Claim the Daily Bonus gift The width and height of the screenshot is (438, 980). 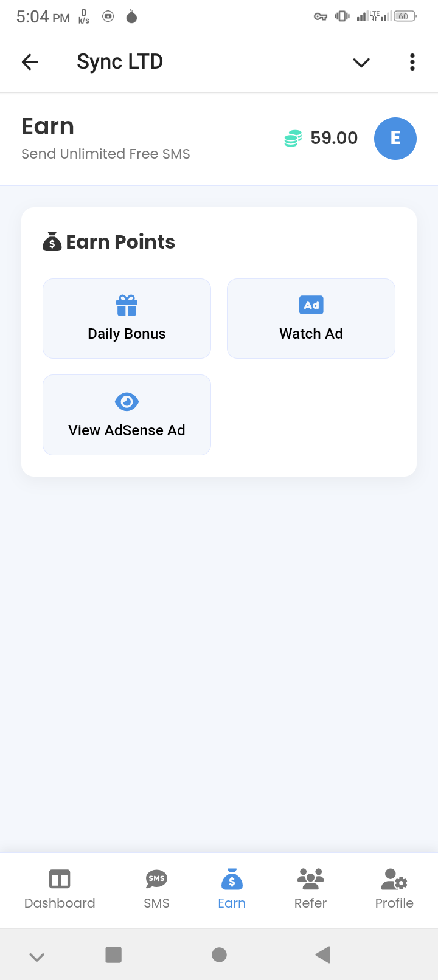(127, 319)
